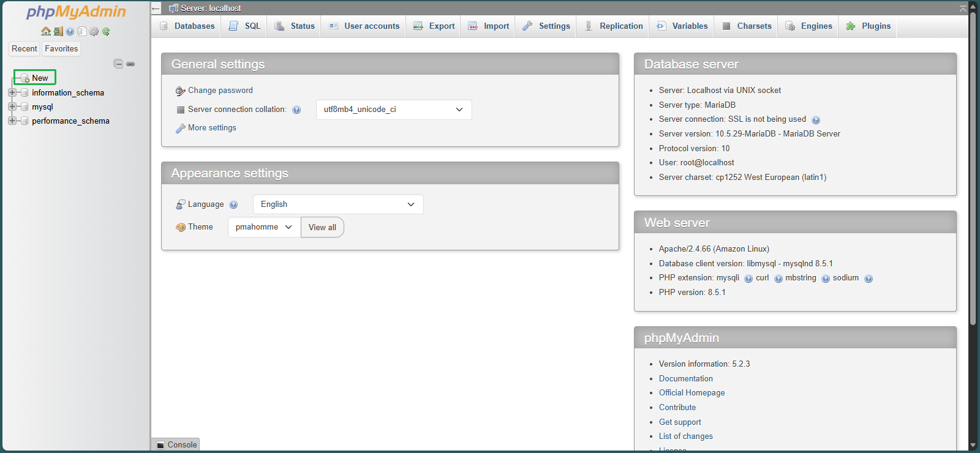Click the Change password link

coord(221,91)
